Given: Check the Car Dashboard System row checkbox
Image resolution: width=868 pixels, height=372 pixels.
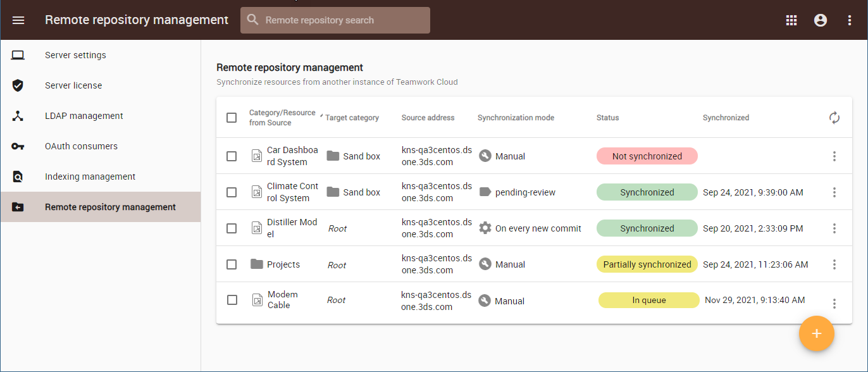Looking at the screenshot, I should [232, 156].
